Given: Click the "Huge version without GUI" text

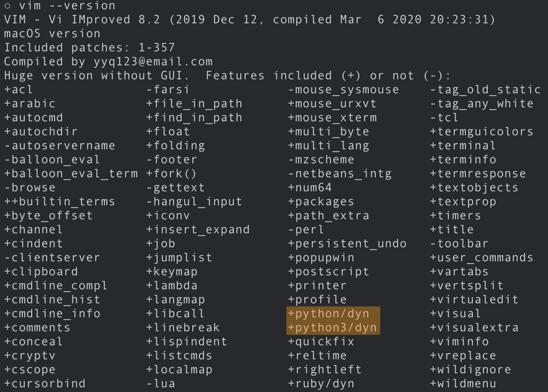Looking at the screenshot, I should (97, 76).
